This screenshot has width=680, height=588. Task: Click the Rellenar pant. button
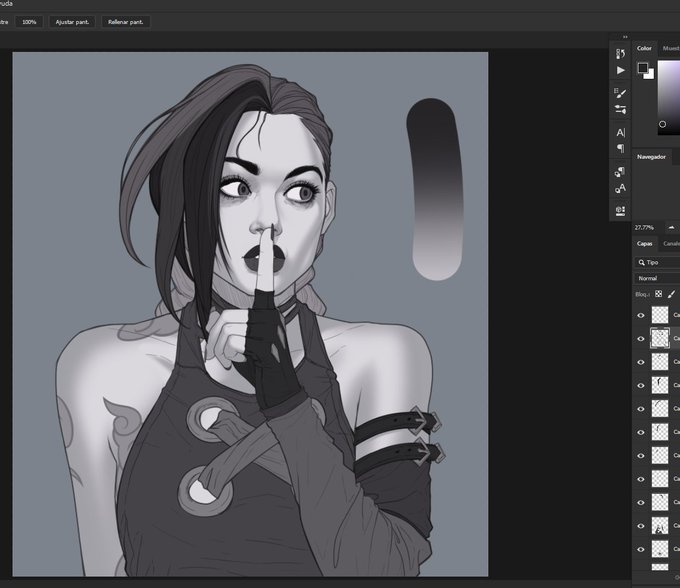pos(126,22)
